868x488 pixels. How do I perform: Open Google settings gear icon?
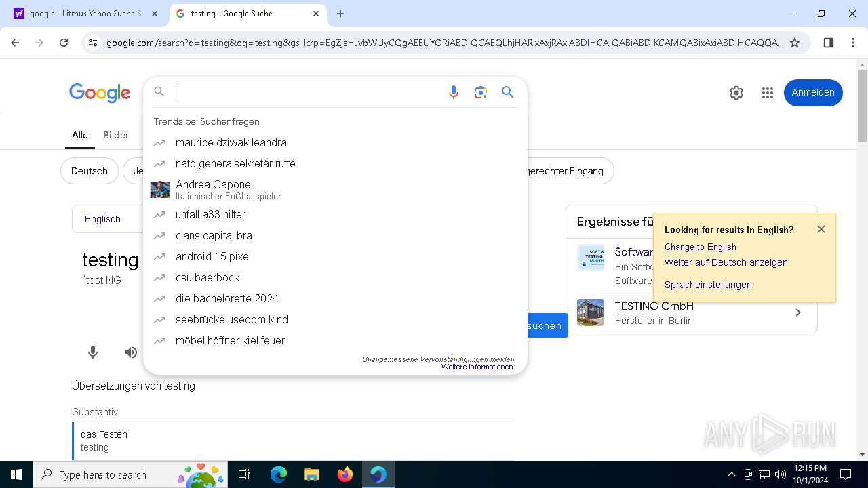[x=736, y=93]
